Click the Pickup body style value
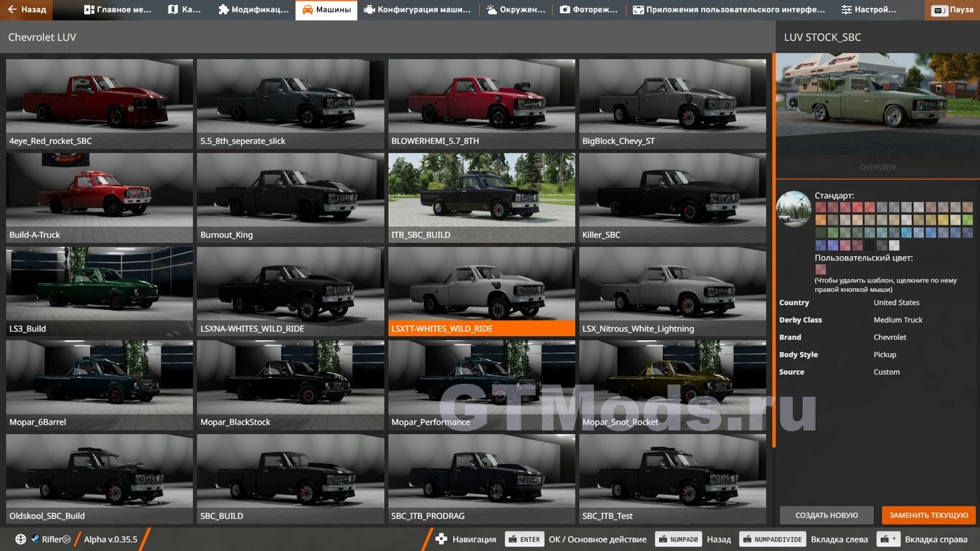Screen dimensions: 980x551 [885, 354]
